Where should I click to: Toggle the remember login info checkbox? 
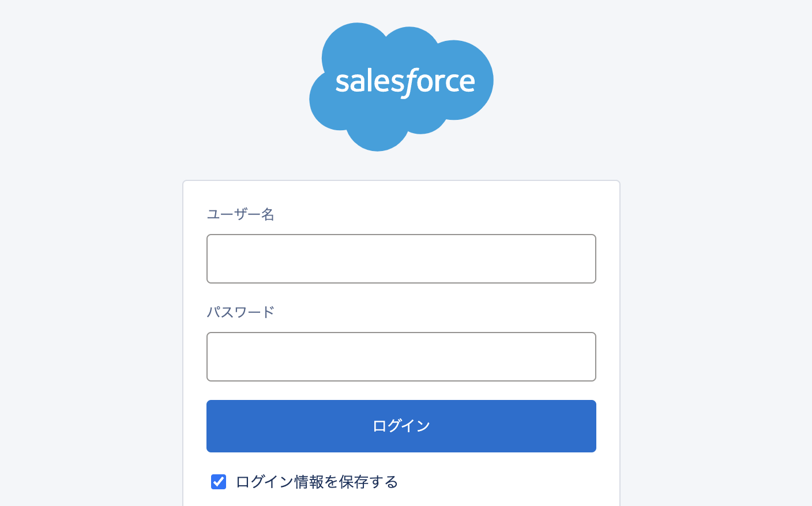point(219,482)
